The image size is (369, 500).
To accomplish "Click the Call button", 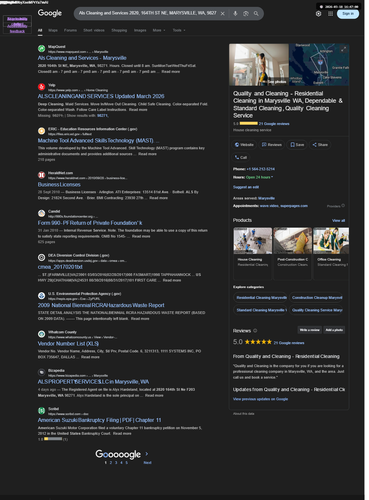I will point(241,157).
